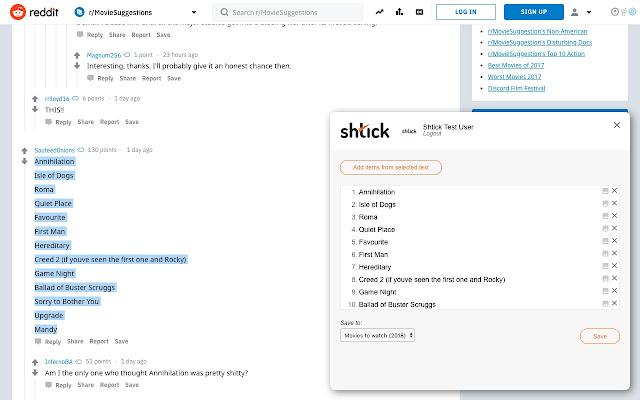Screen dimensions: 640x400
Task: Open Worst Movies 2017 link
Action: pyautogui.click(x=514, y=77)
